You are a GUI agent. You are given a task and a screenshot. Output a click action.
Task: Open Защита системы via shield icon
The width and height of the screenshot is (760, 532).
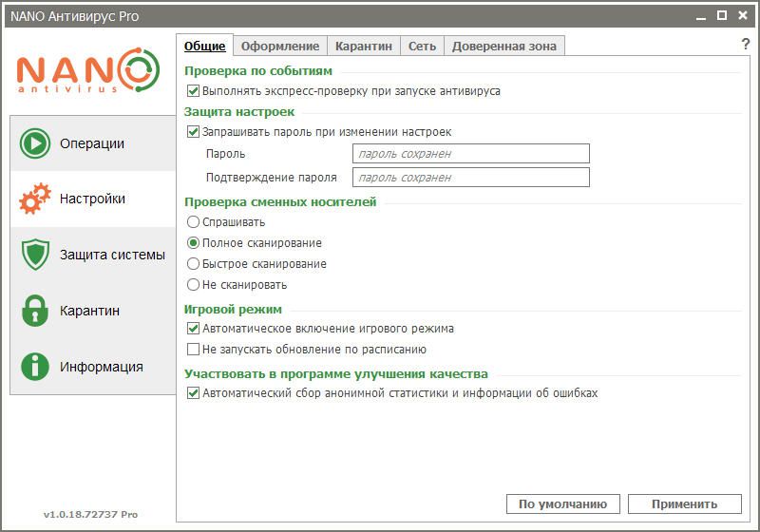coord(35,255)
